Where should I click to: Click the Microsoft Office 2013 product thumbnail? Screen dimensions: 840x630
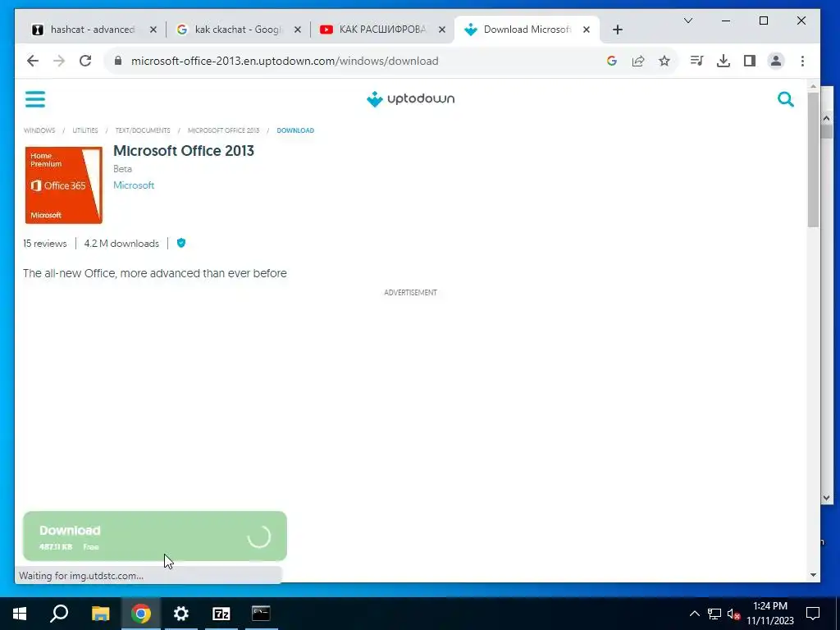pyautogui.click(x=63, y=185)
